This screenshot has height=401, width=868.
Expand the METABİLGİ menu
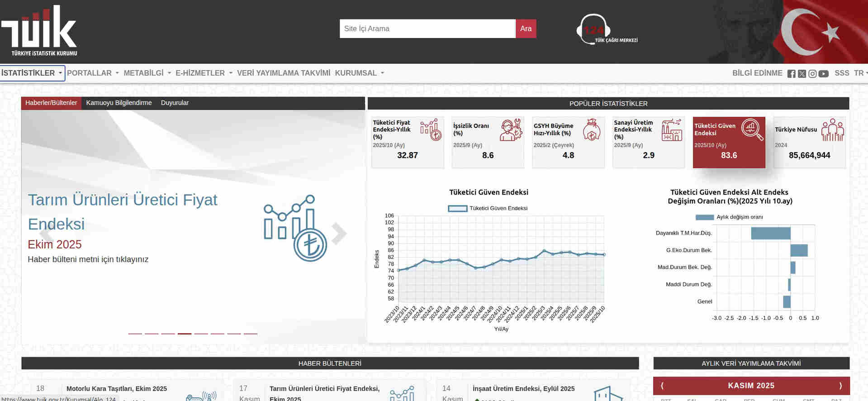pos(147,73)
